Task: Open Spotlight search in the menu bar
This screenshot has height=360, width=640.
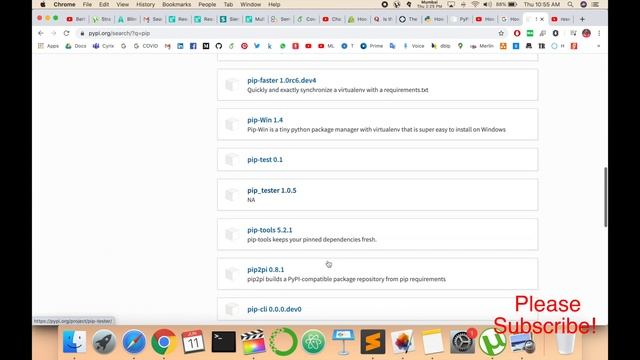Action: pos(570,4)
